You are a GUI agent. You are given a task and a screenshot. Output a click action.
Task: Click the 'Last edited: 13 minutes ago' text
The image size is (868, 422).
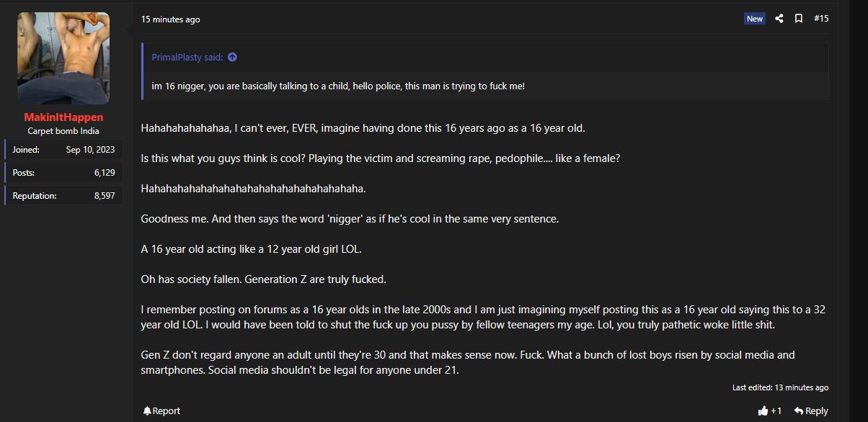coord(780,387)
